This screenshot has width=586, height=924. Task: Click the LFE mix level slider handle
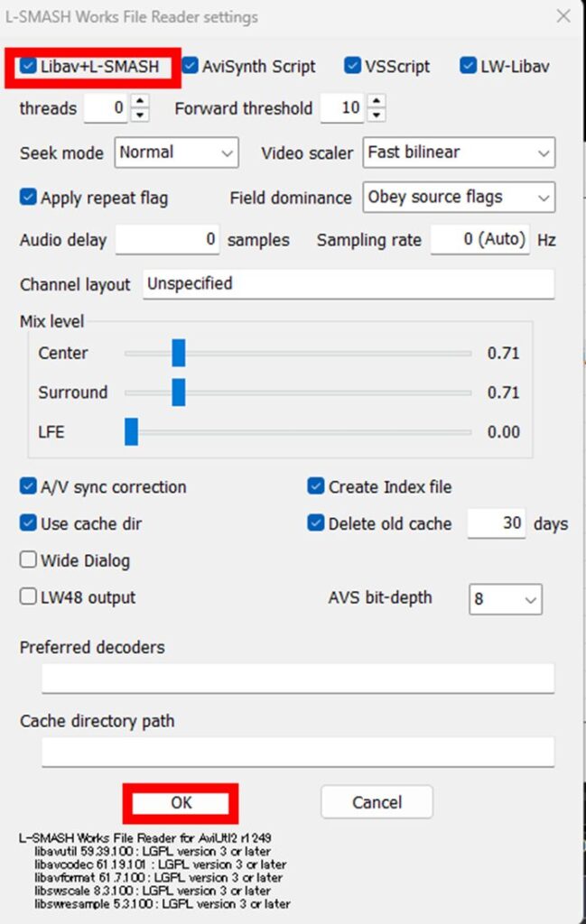[132, 432]
